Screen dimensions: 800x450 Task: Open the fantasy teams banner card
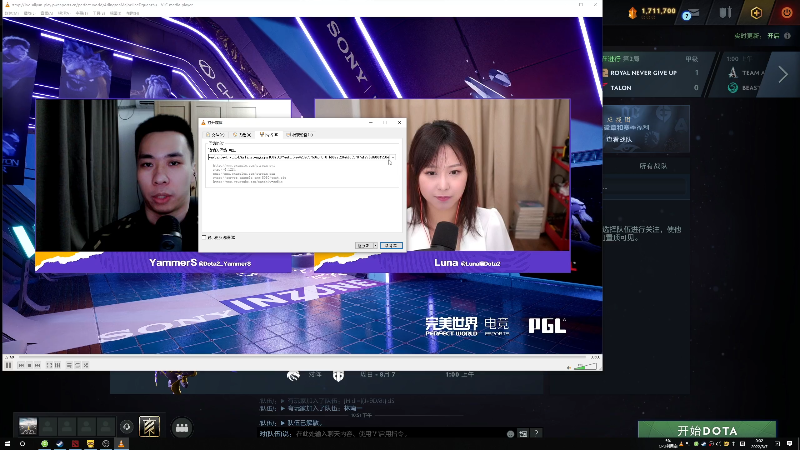point(647,129)
